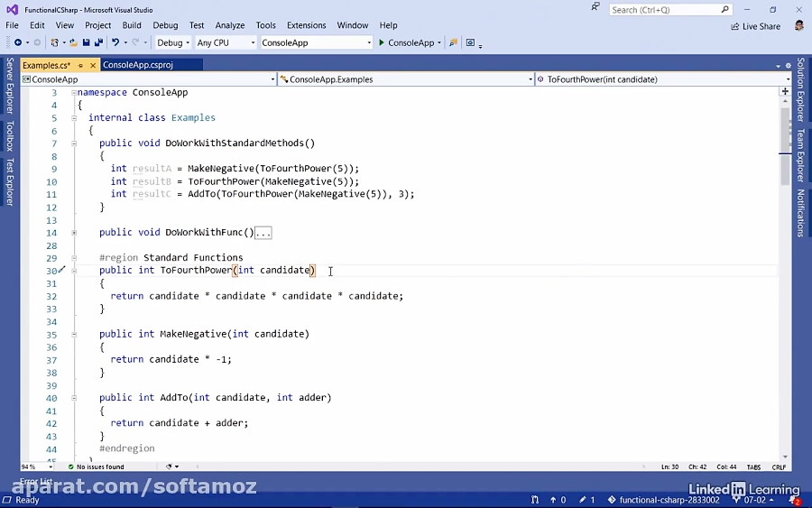
Task: Collapse the AddTo method outline
Action: (74, 398)
